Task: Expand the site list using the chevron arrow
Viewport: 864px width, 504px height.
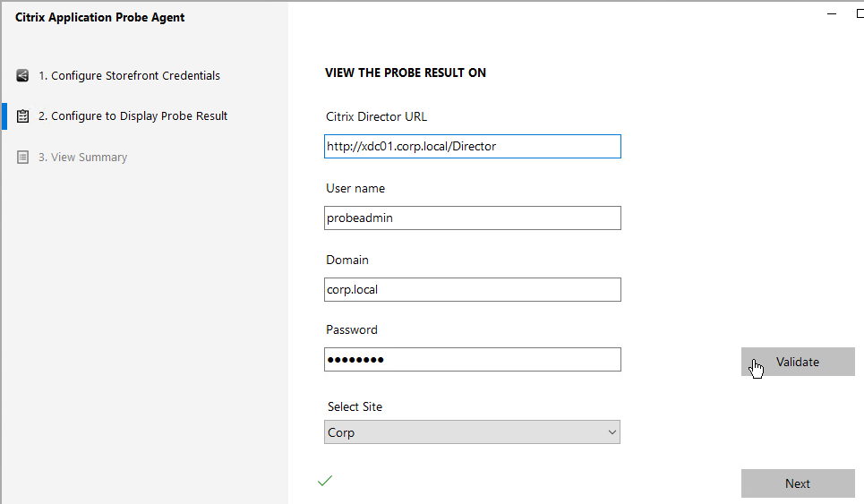Action: point(612,432)
